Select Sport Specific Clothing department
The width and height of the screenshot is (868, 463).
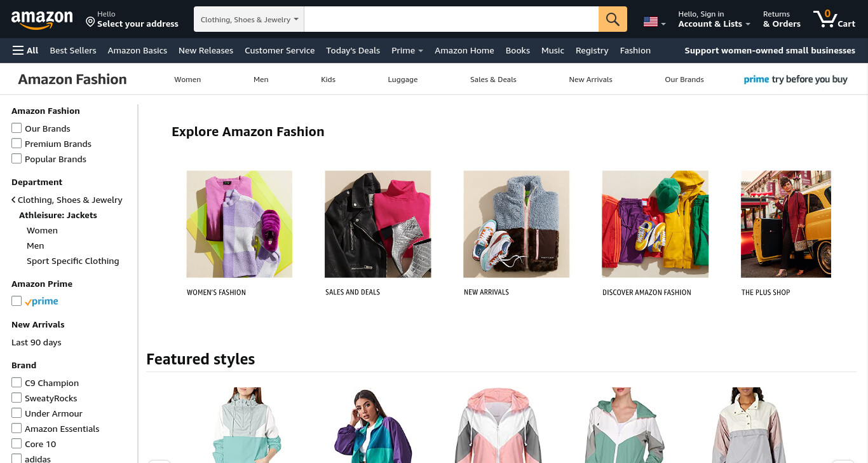(73, 261)
